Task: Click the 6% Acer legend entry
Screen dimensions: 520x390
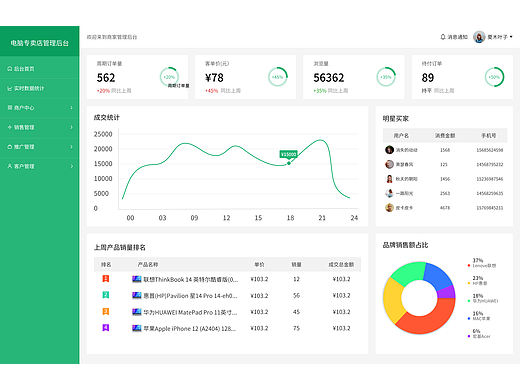Action: click(479, 334)
